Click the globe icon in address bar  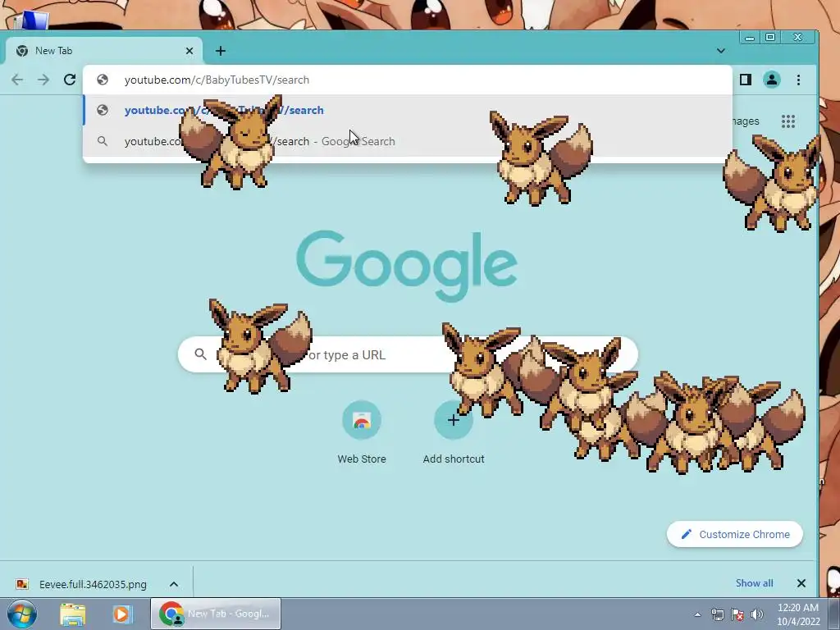tap(103, 80)
